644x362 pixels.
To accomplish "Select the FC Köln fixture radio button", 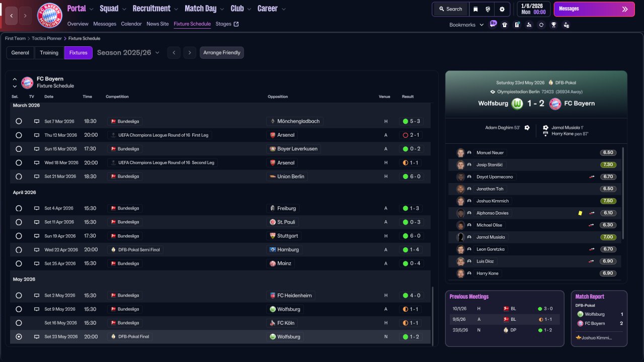I will click(x=19, y=323).
